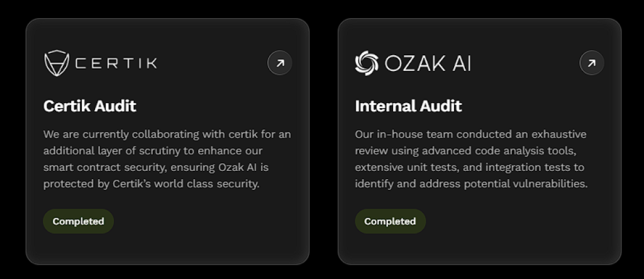This screenshot has width=644, height=279.
Task: Select the Certik Audit heading
Action: 89,106
